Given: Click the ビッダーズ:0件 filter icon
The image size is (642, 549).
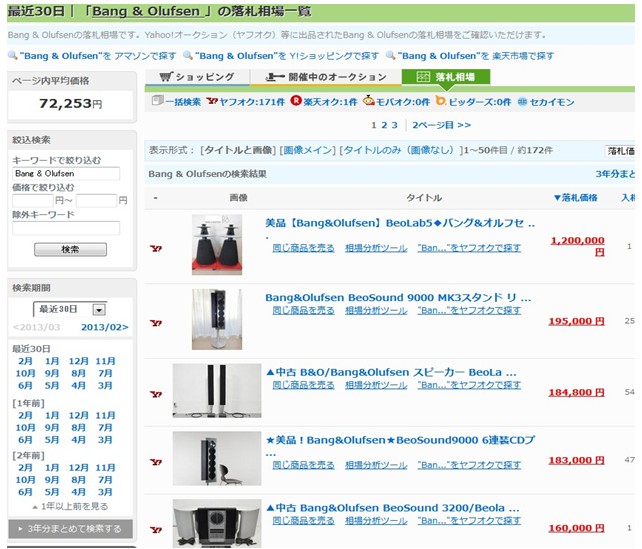Looking at the screenshot, I should click(x=441, y=102).
